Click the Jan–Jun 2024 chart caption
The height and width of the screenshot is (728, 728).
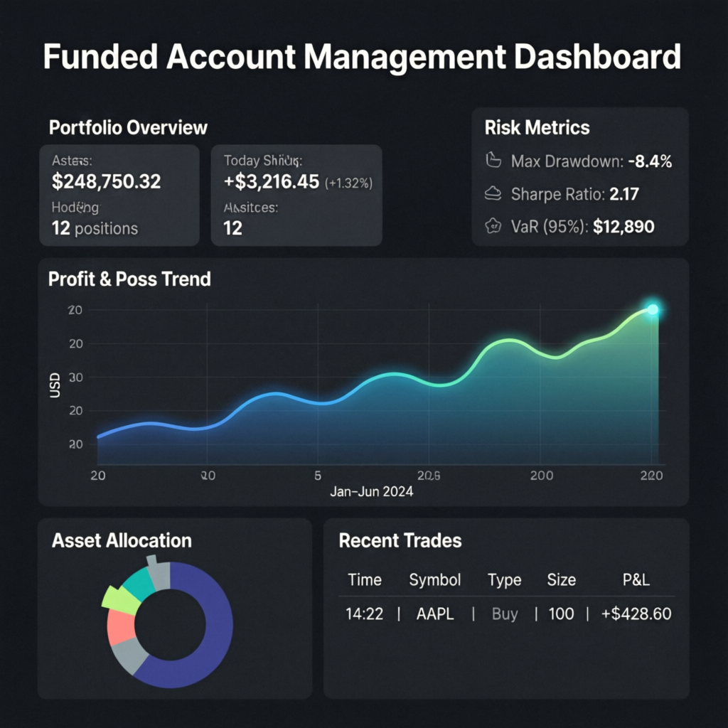point(371,491)
